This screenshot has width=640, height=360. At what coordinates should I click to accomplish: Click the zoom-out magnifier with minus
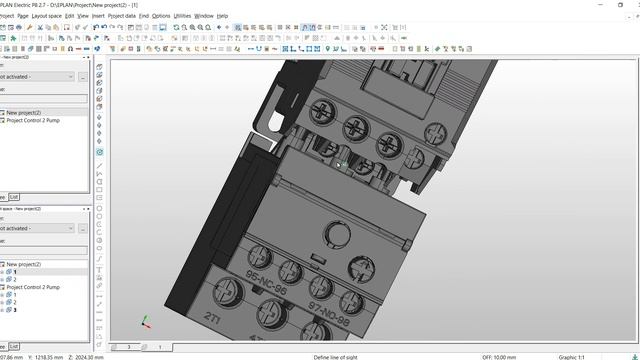pyautogui.click(x=200, y=27)
